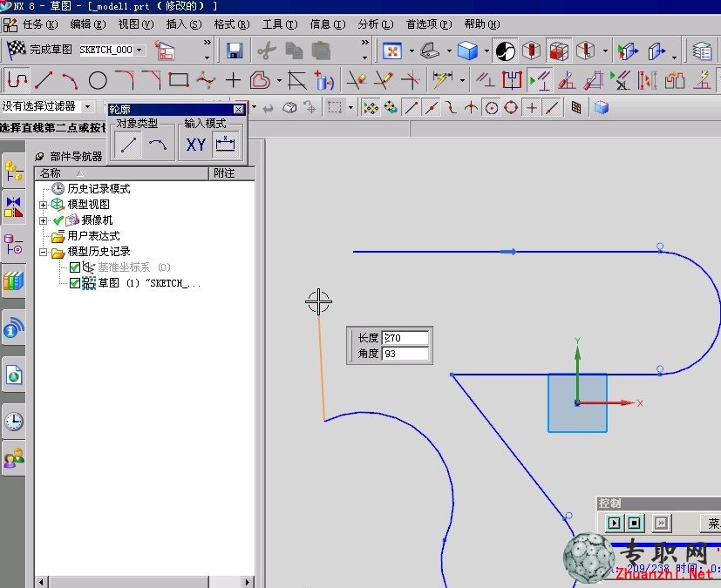Select the Arc sketch tool

(x=70, y=81)
